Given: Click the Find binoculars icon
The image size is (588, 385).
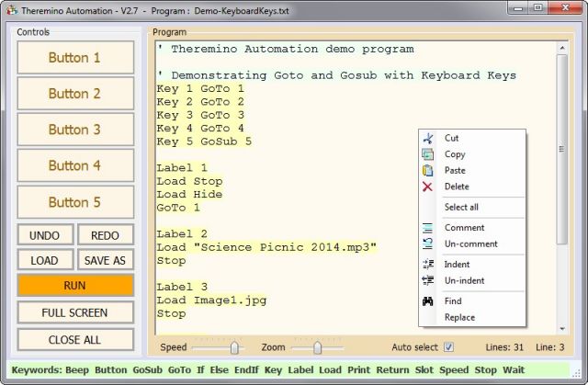Looking at the screenshot, I should tap(427, 300).
